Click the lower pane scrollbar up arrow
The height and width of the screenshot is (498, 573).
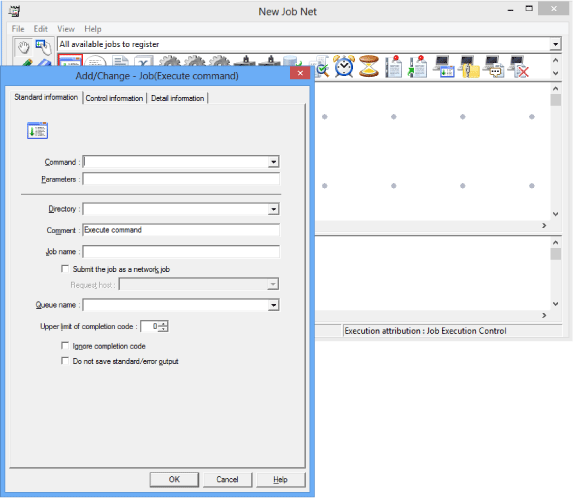(x=555, y=243)
